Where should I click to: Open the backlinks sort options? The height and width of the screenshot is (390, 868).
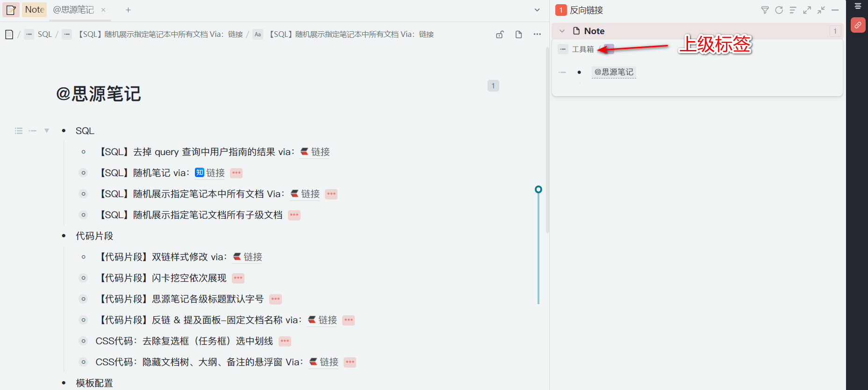793,10
